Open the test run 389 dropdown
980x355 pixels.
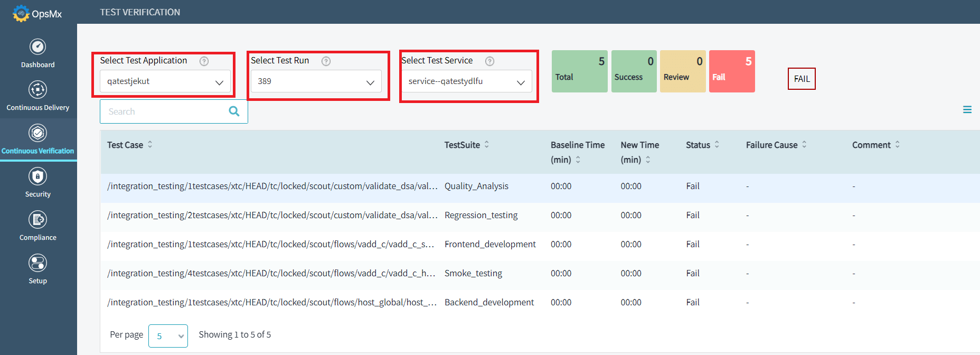(316, 81)
